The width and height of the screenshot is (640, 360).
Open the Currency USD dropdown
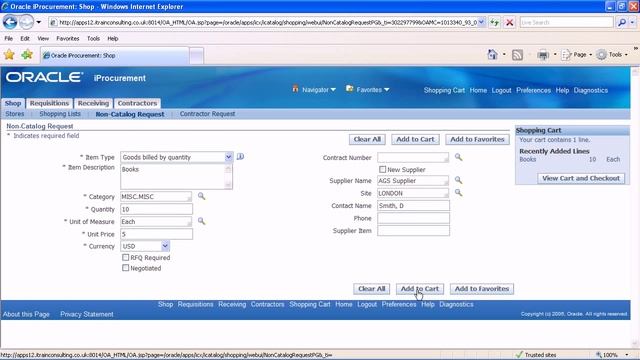point(165,246)
